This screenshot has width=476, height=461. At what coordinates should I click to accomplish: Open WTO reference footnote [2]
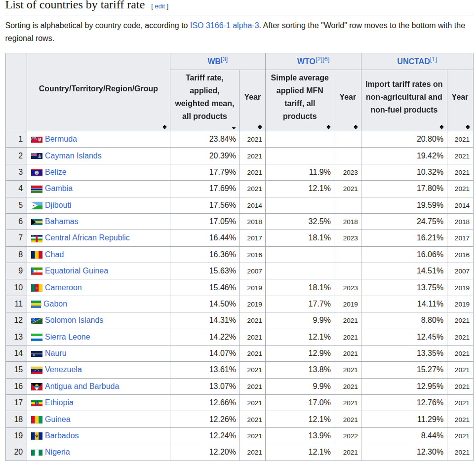(319, 59)
